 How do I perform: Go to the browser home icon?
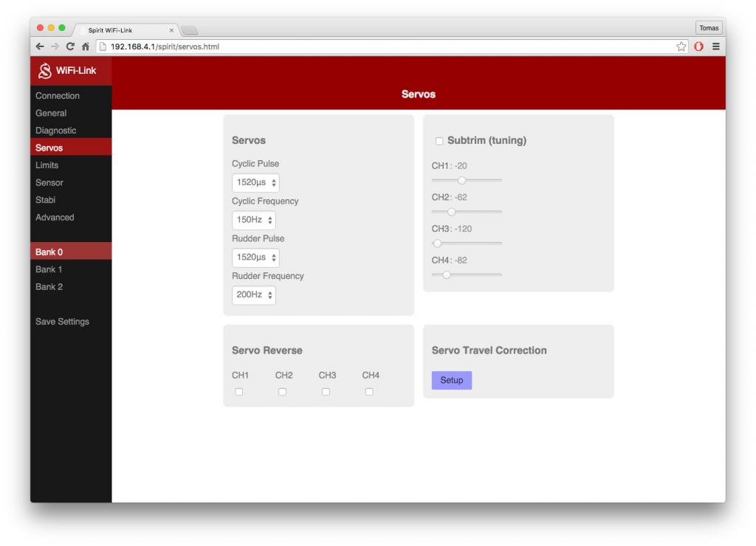point(85,47)
